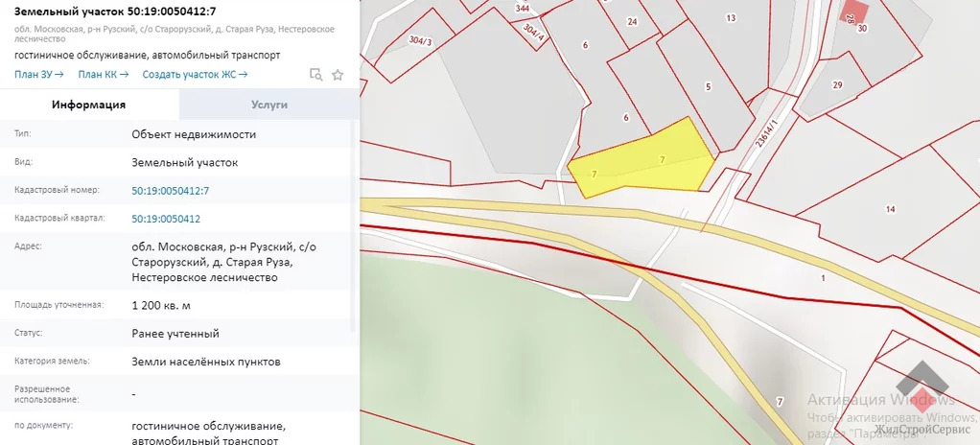The height and width of the screenshot is (445, 980).
Task: Open cadastral number 50:19:0050412:7 link
Action: tap(170, 191)
